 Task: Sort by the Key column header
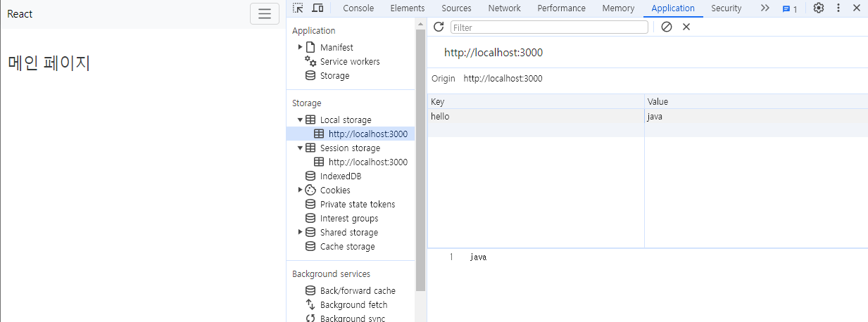(536, 102)
